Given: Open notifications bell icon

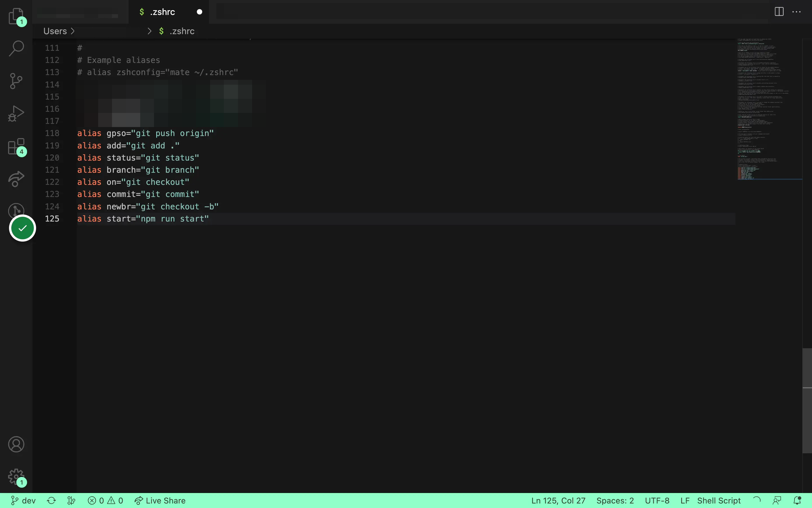Looking at the screenshot, I should 797,501.
